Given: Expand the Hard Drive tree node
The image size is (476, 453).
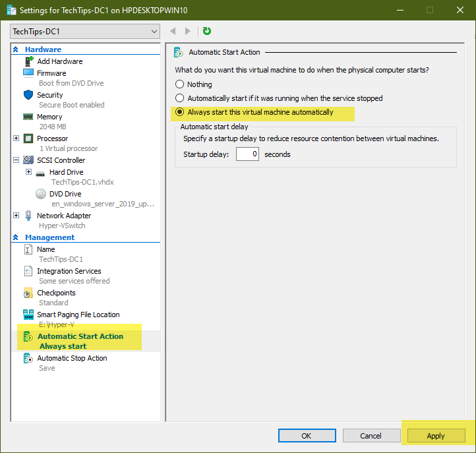Looking at the screenshot, I should click(28, 172).
